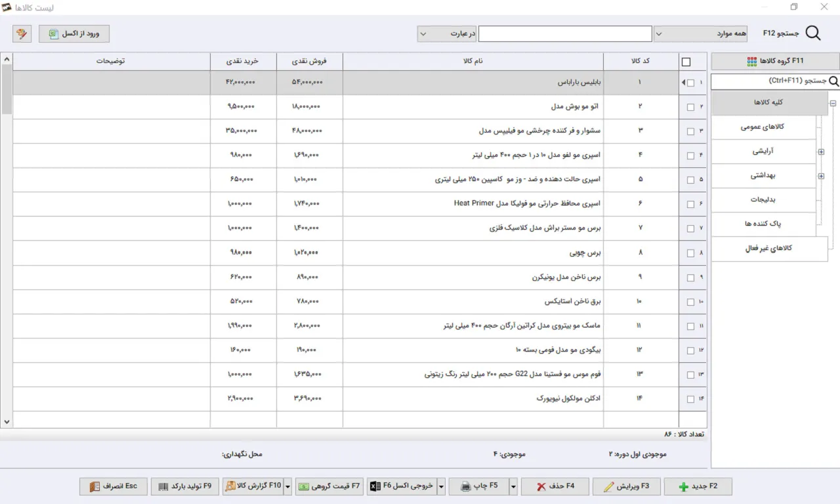Click the colored grid icon on گروه کالاها

click(x=752, y=62)
